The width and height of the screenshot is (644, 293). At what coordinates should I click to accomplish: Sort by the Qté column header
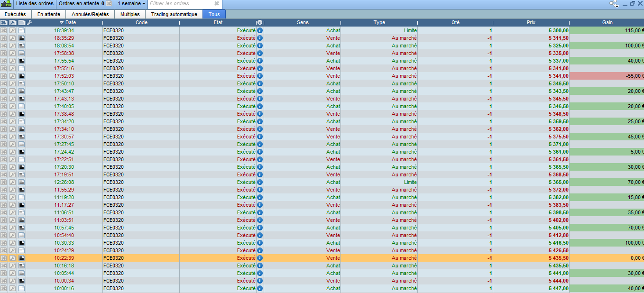coord(456,22)
